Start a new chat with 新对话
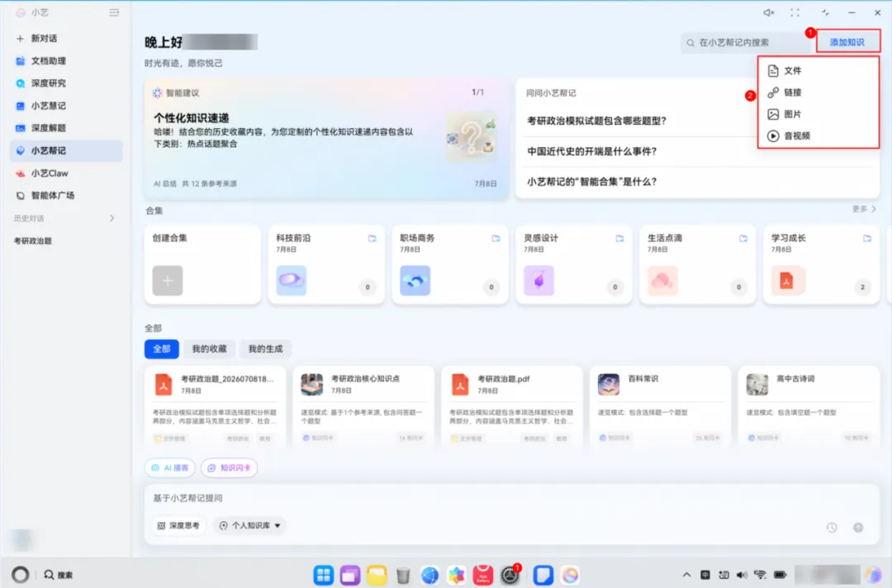Image resolution: width=892 pixels, height=588 pixels. click(x=37, y=38)
